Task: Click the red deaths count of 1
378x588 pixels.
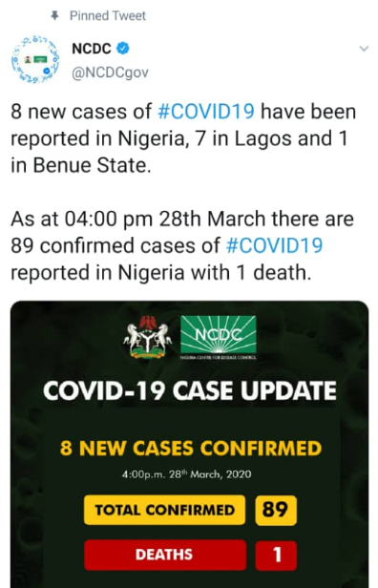Action: pyautogui.click(x=276, y=555)
